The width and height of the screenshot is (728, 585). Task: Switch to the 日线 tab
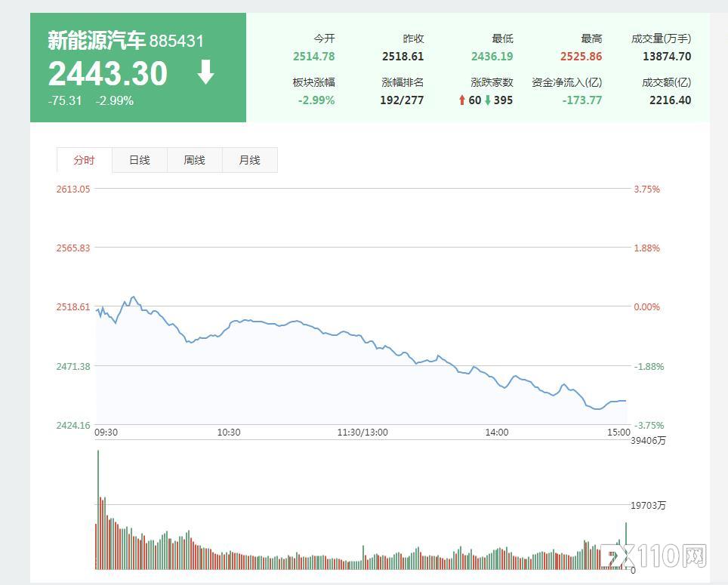point(139,160)
